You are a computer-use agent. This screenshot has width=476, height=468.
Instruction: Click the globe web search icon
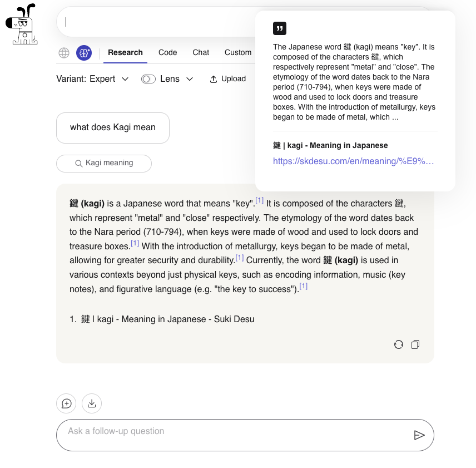[x=64, y=53]
